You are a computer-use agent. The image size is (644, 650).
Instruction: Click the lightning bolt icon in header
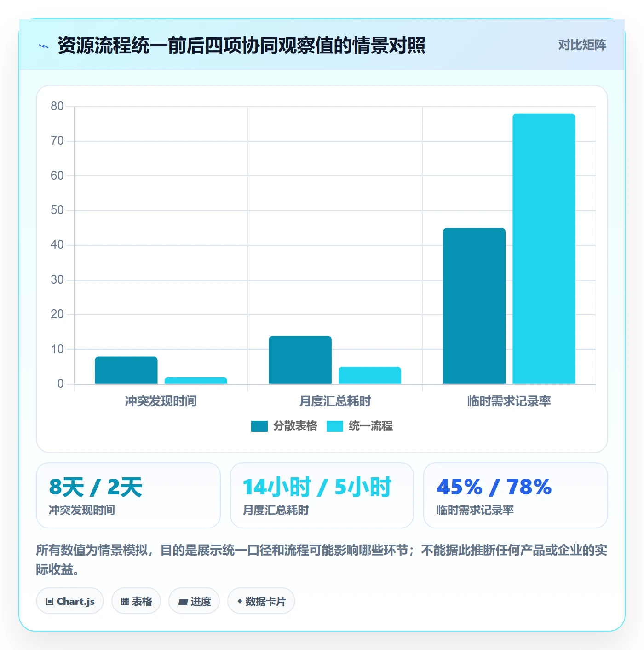pyautogui.click(x=44, y=46)
